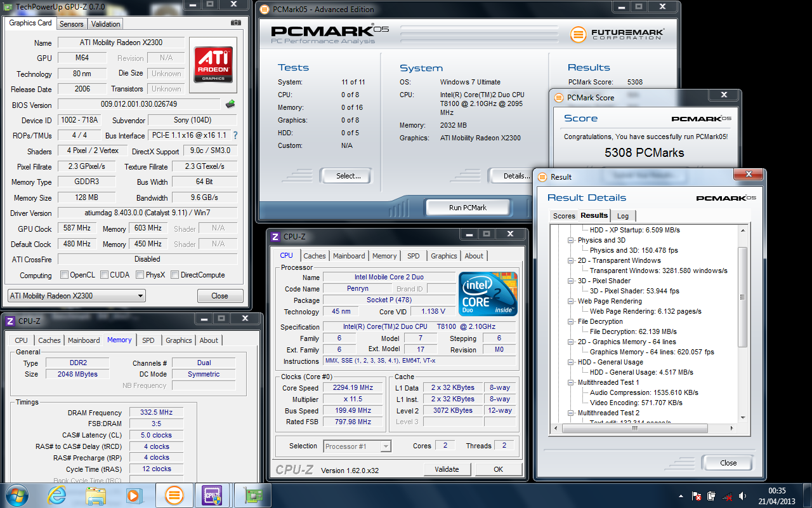Screen dimensions: 812x508
Task: Click the Result Details vertical scrollbar thumb
Action: [x=743, y=298]
